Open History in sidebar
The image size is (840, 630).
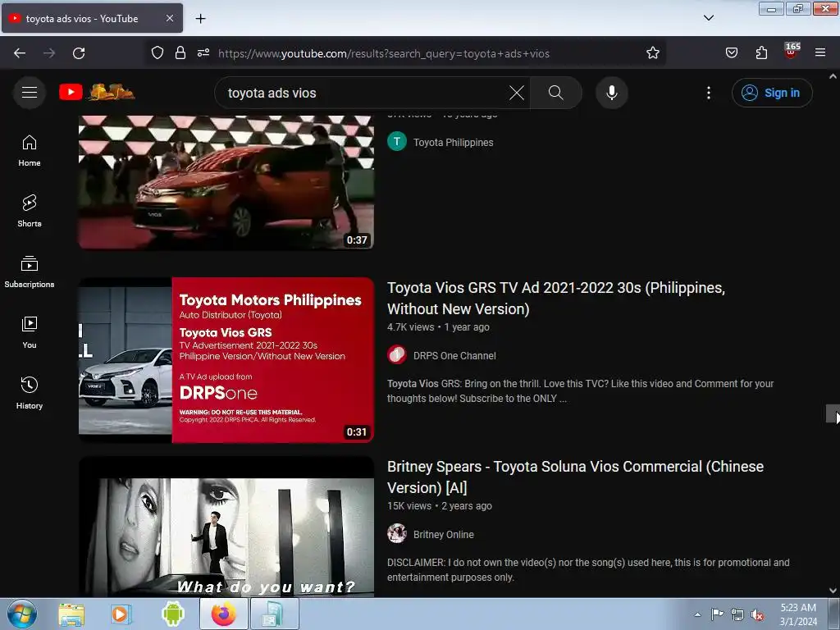(x=30, y=393)
